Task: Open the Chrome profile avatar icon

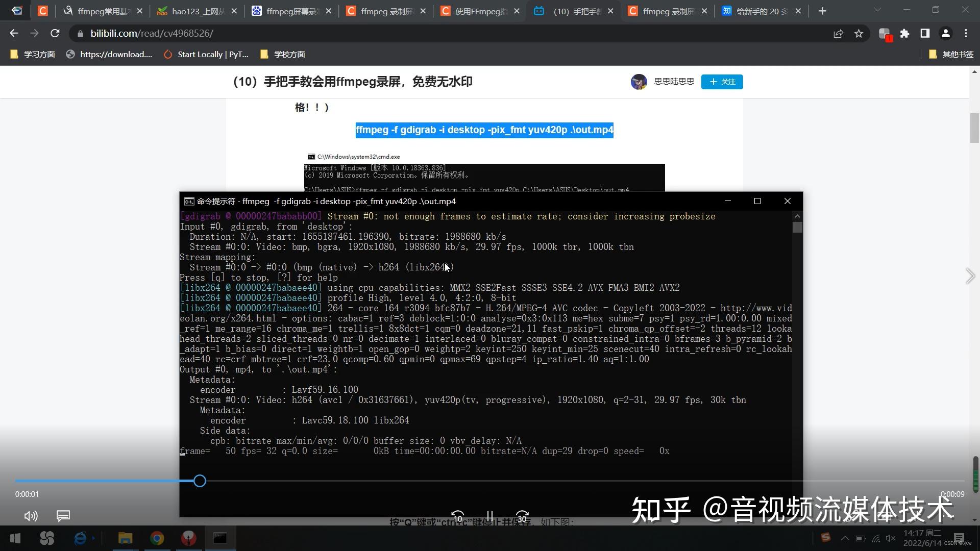Action: click(x=945, y=33)
